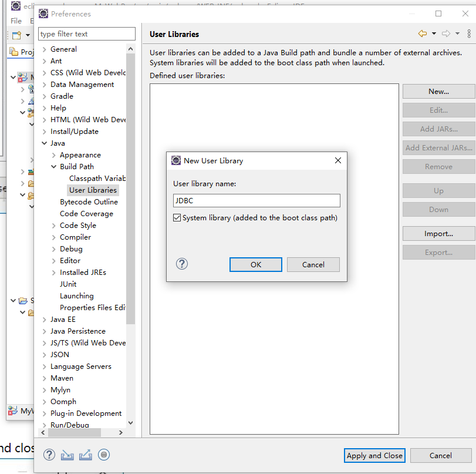Viewport: 476px width, 474px height.
Task: Collapse the Java preferences node
Action: point(45,143)
